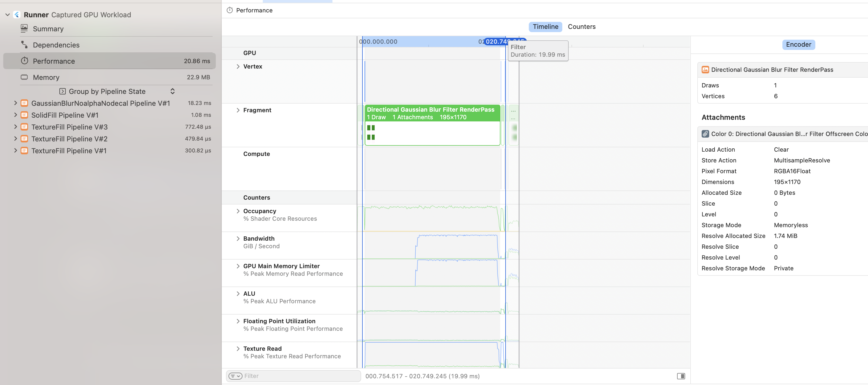
Task: Click the Dependencies graph icon
Action: click(x=24, y=45)
